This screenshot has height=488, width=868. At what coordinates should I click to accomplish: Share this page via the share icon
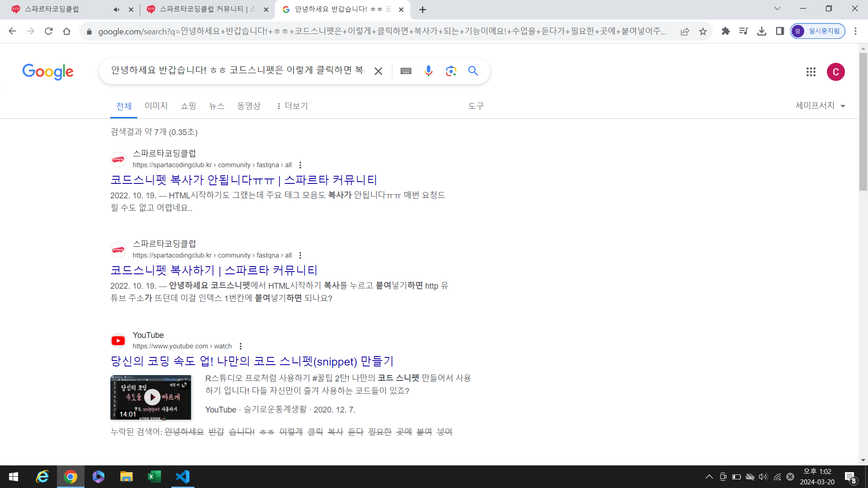click(685, 31)
